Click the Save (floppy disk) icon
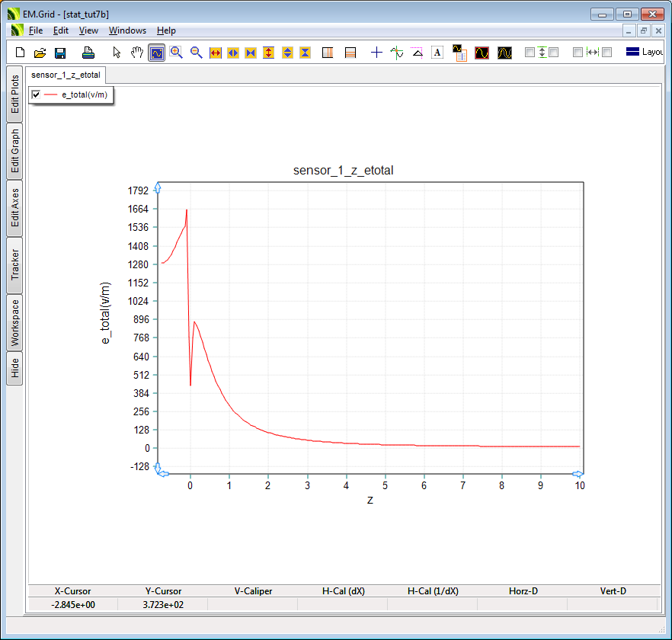Image resolution: width=672 pixels, height=640 pixels. (60, 53)
